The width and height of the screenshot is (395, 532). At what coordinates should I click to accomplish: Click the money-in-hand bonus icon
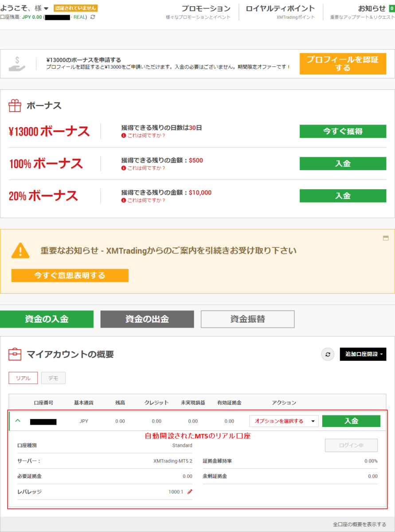(x=17, y=64)
